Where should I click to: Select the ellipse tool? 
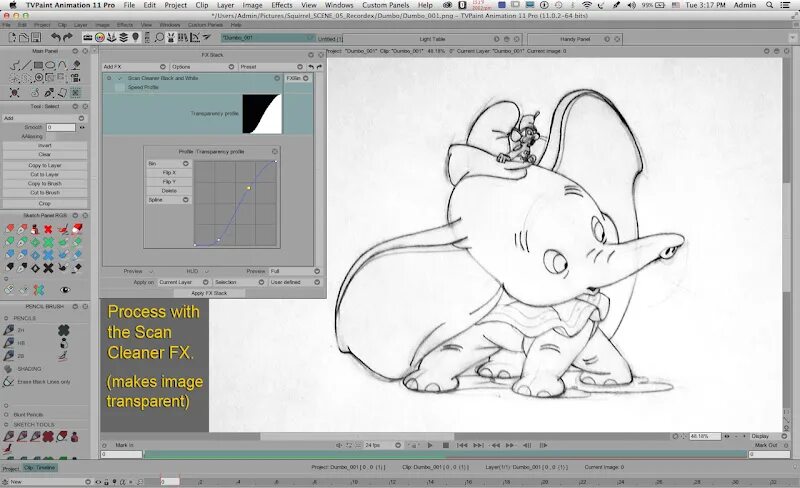pos(50,65)
